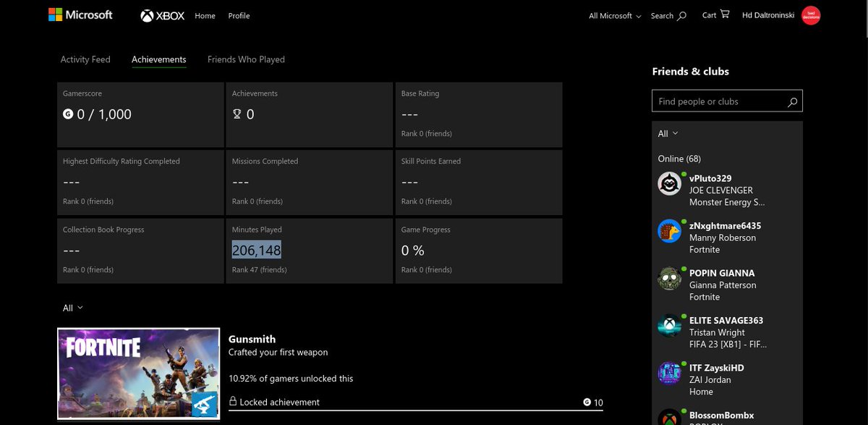This screenshot has width=868, height=425.
Task: Click POPIN GIANNA's avatar
Action: (669, 279)
